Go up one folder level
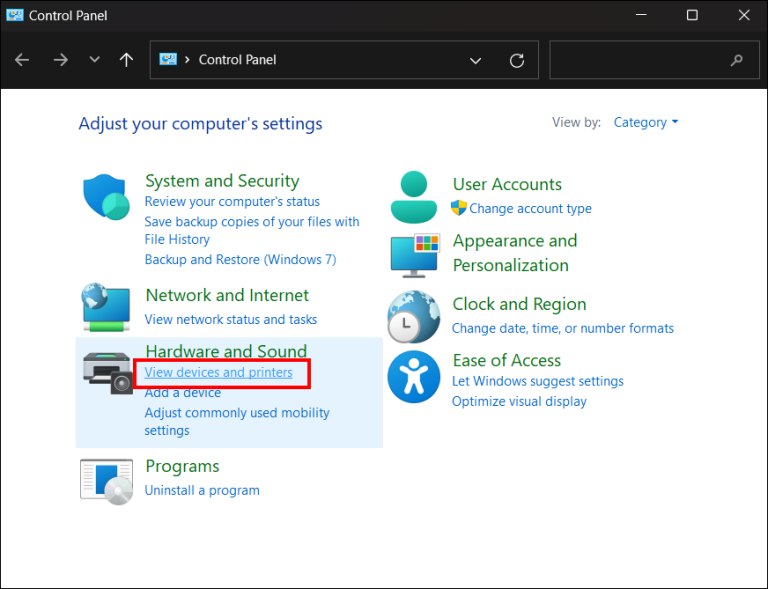The height and width of the screenshot is (589, 768). pyautogui.click(x=126, y=60)
